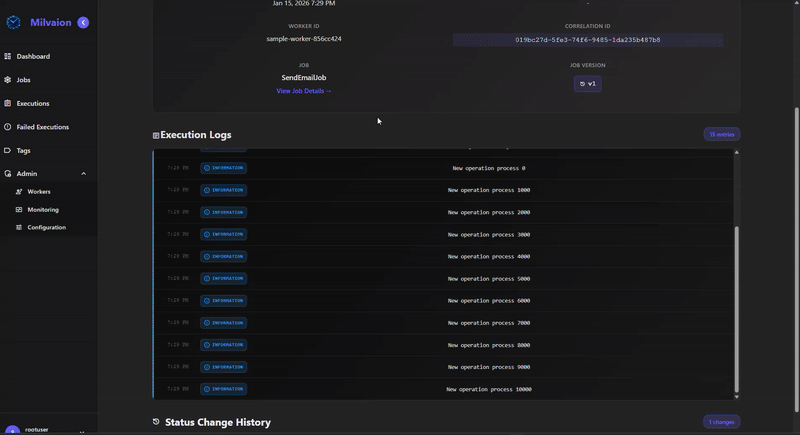Click info icon on process 0 log
The image size is (800, 435).
point(207,168)
